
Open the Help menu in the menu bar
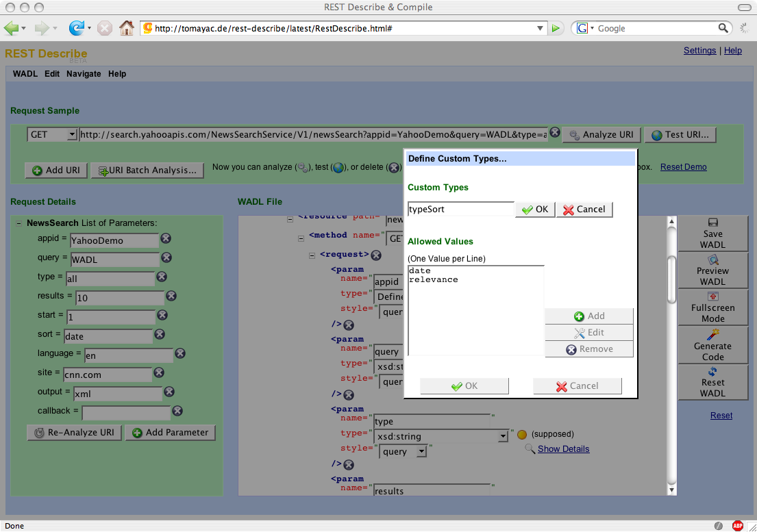(x=117, y=74)
